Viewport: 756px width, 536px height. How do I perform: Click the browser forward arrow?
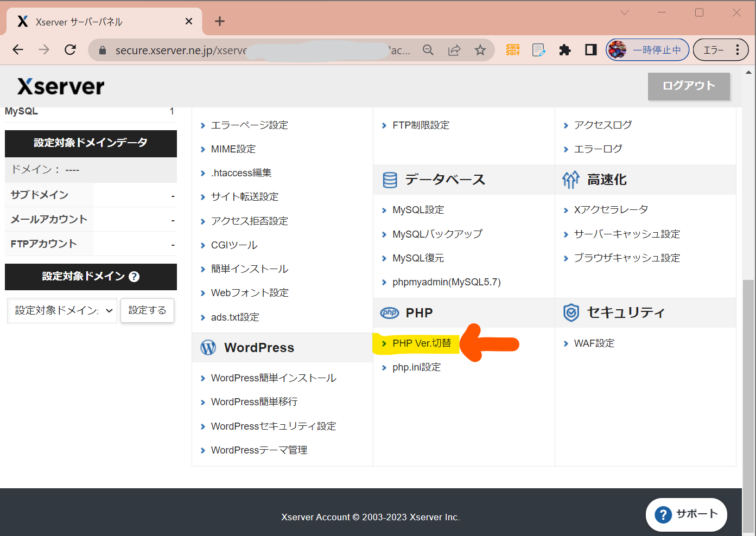click(x=44, y=50)
